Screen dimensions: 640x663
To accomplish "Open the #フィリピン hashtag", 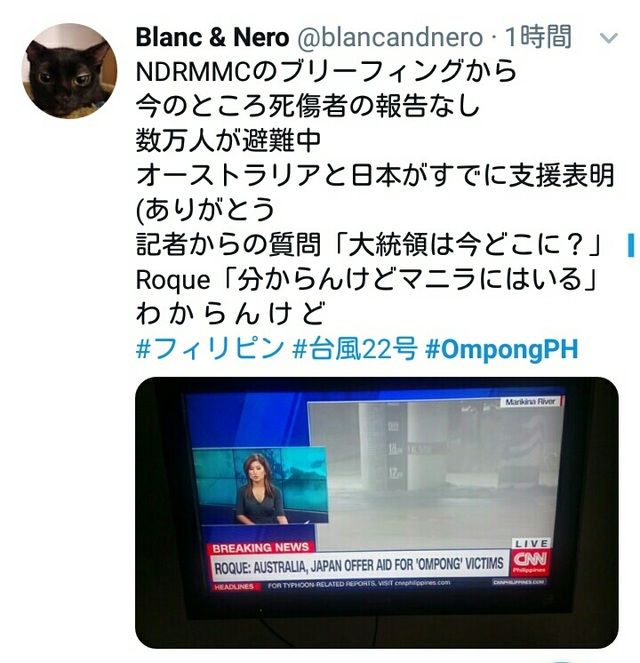I will [x=210, y=348].
